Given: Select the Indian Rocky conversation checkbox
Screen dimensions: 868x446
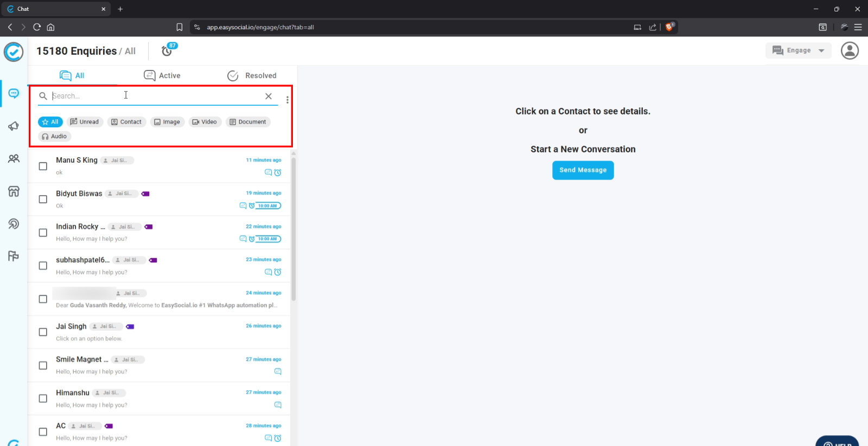Looking at the screenshot, I should [x=43, y=232].
